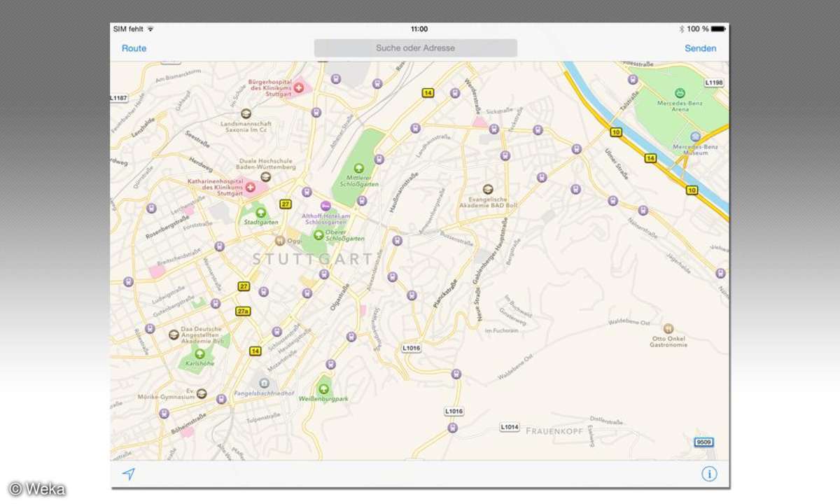Tap the battery indicator icon
This screenshot has height=504, width=840.
(720, 29)
